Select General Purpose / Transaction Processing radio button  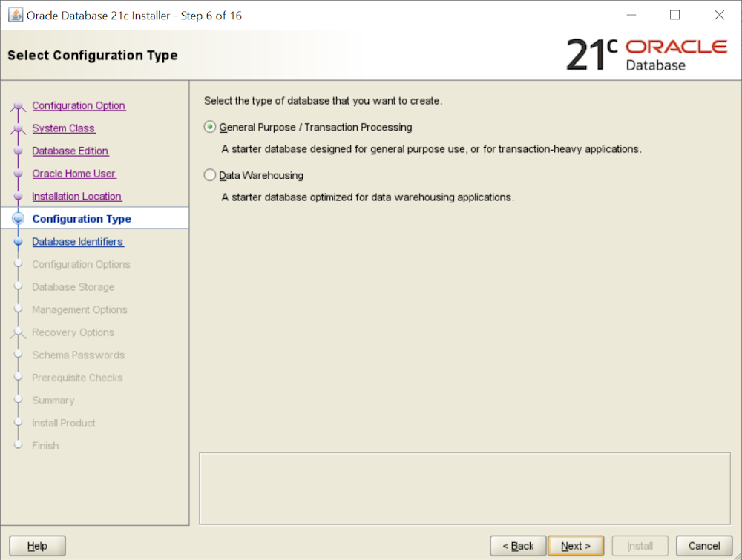click(210, 127)
